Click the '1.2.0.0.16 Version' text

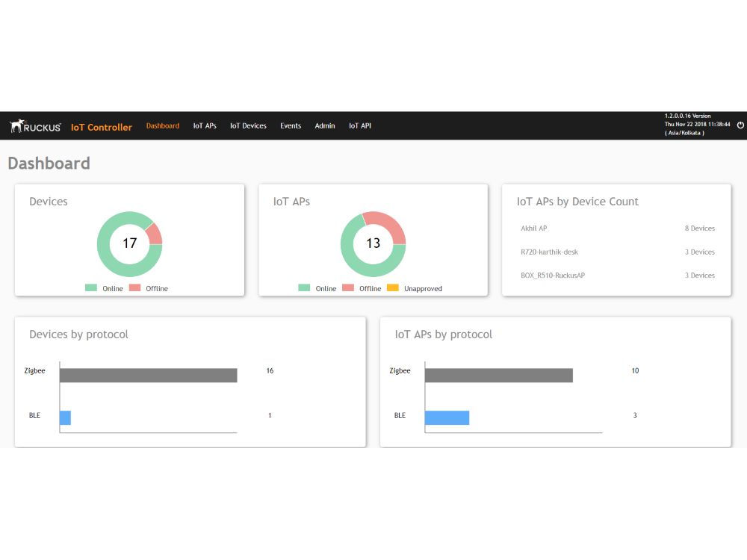(687, 116)
